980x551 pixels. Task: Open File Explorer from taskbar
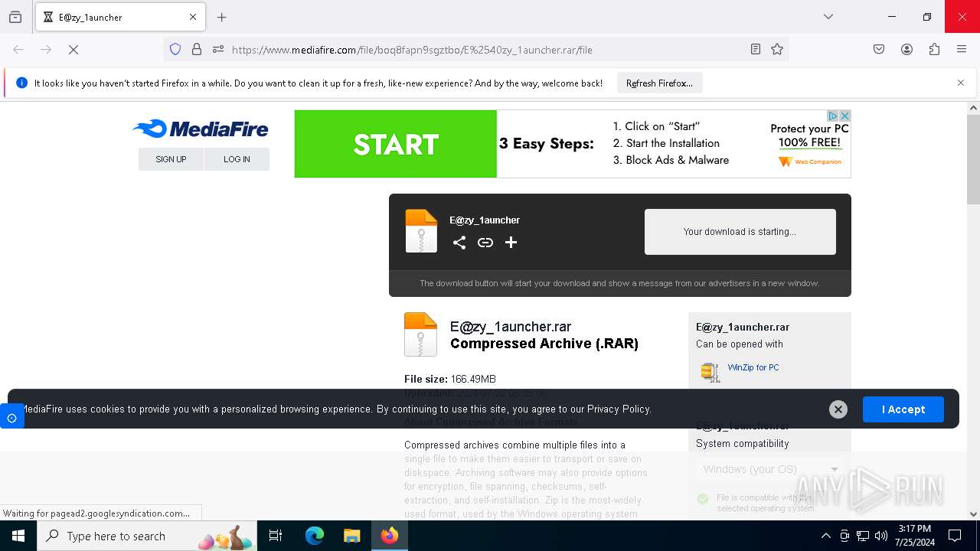[x=351, y=536]
